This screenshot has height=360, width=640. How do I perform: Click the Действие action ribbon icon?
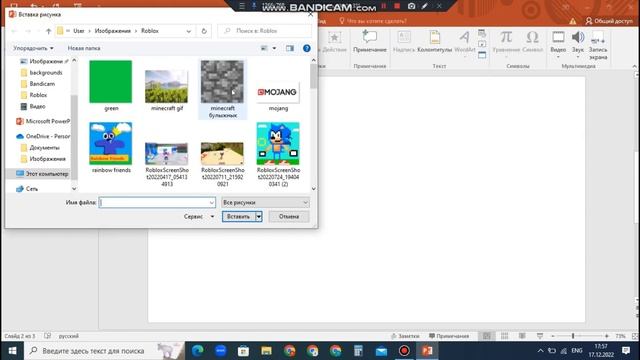(x=334, y=42)
